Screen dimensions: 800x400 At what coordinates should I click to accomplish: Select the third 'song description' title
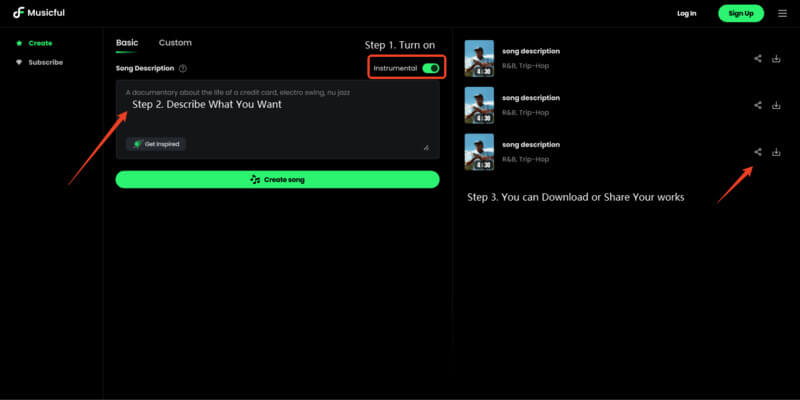pos(531,144)
